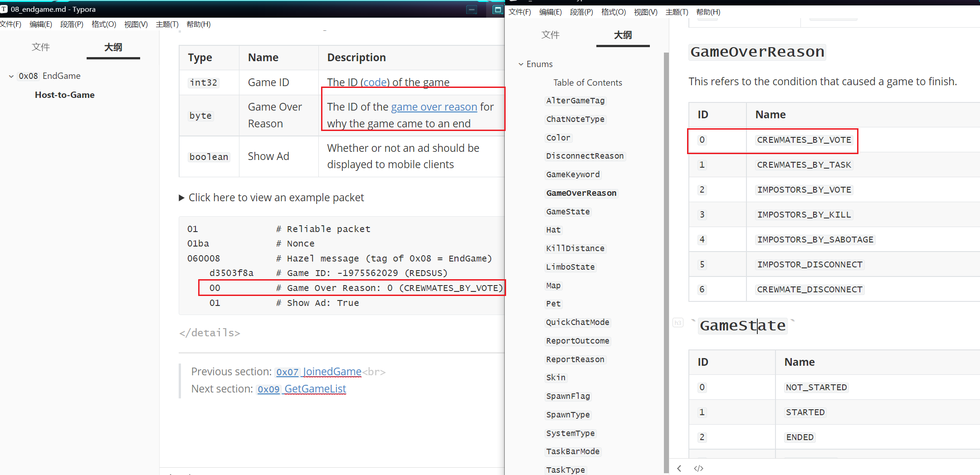Click the outline sidebar scrollbar in right window

[666, 263]
